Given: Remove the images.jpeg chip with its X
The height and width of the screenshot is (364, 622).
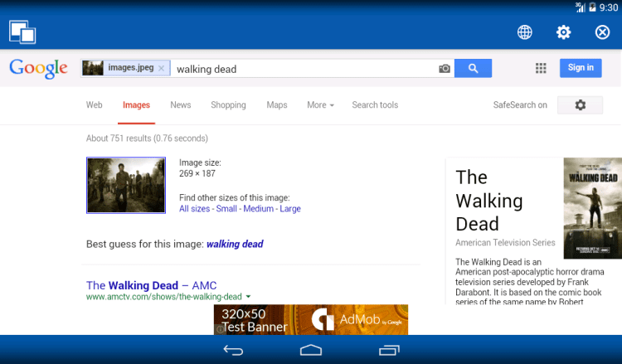Looking at the screenshot, I should (x=161, y=68).
